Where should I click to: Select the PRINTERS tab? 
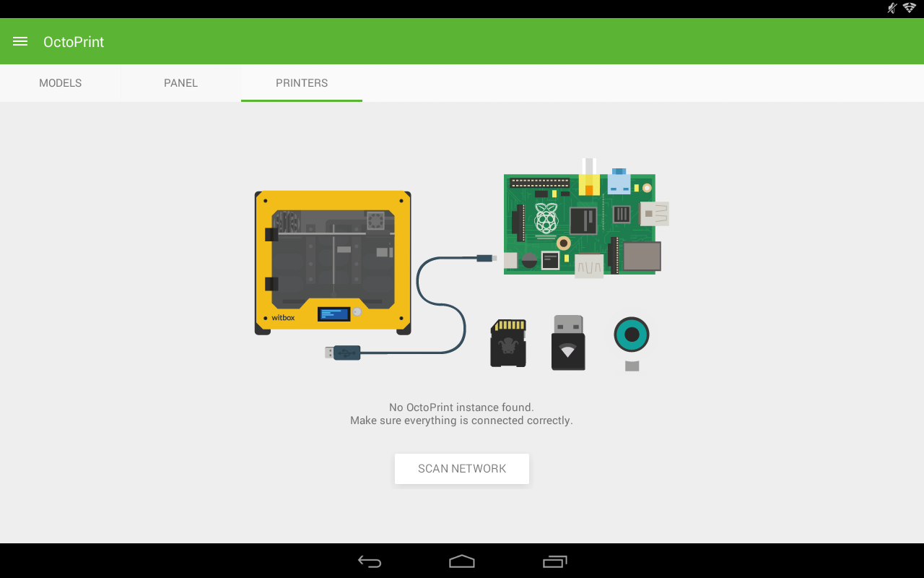coord(302,83)
